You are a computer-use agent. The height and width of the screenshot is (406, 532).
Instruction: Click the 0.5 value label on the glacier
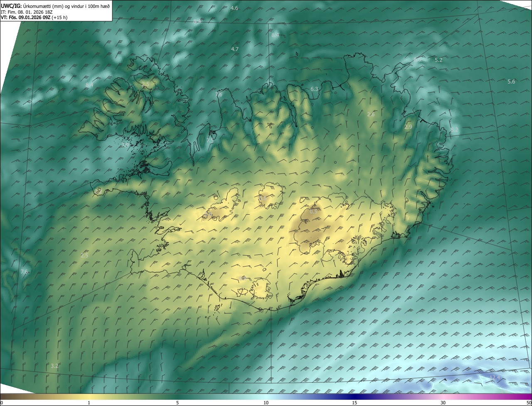click(314, 211)
